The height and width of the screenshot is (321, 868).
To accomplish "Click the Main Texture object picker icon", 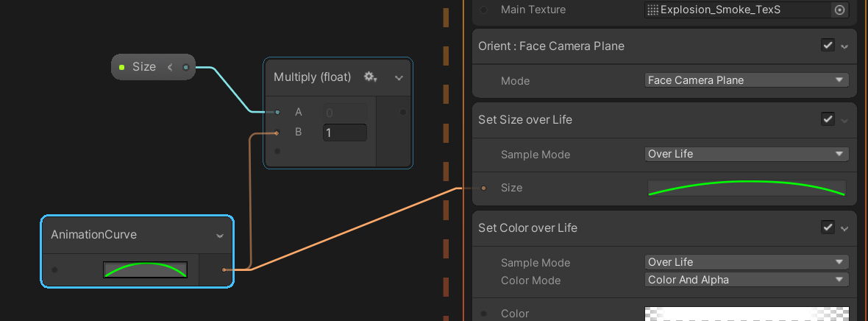I will click(839, 10).
